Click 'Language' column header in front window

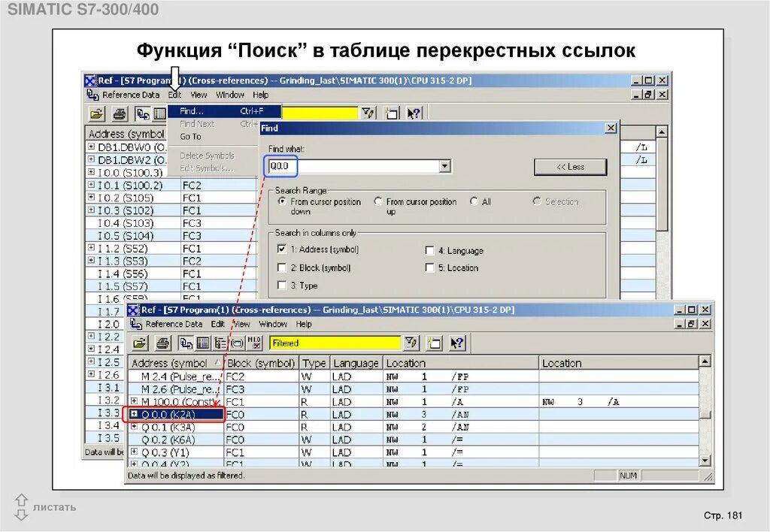[356, 363]
